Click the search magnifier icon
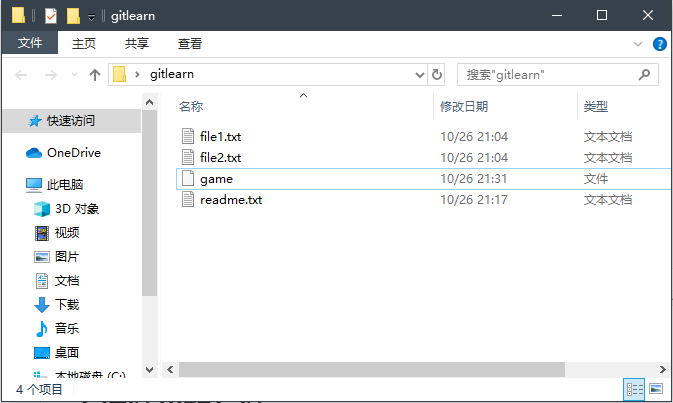 click(x=647, y=75)
